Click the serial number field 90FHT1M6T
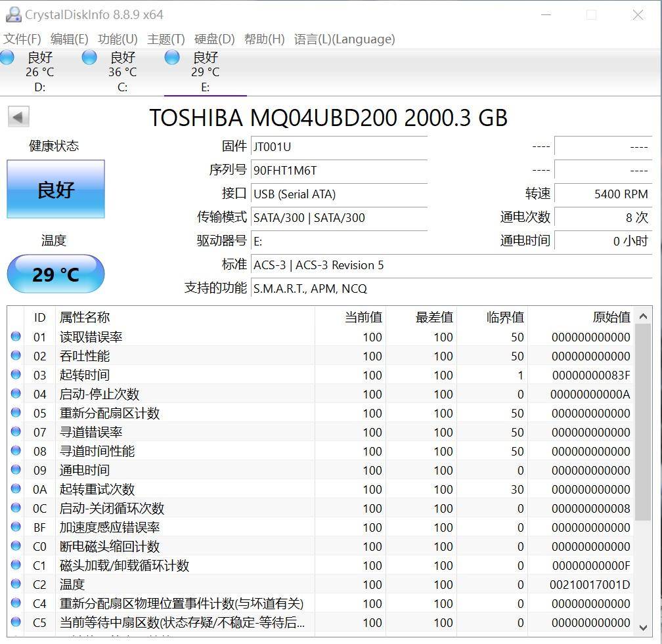662x644 pixels. coord(339,171)
